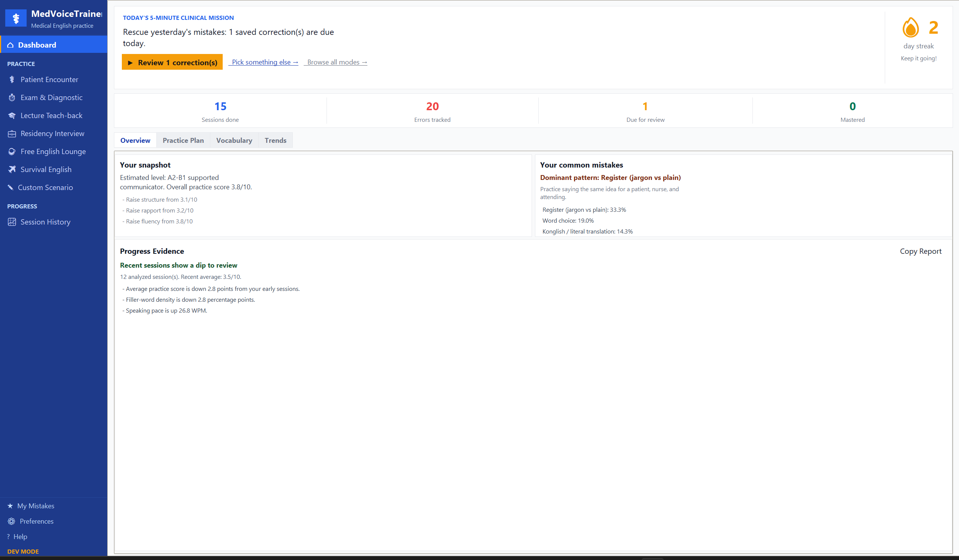Click the 0 Mastered stat
959x560 pixels.
pos(853,111)
